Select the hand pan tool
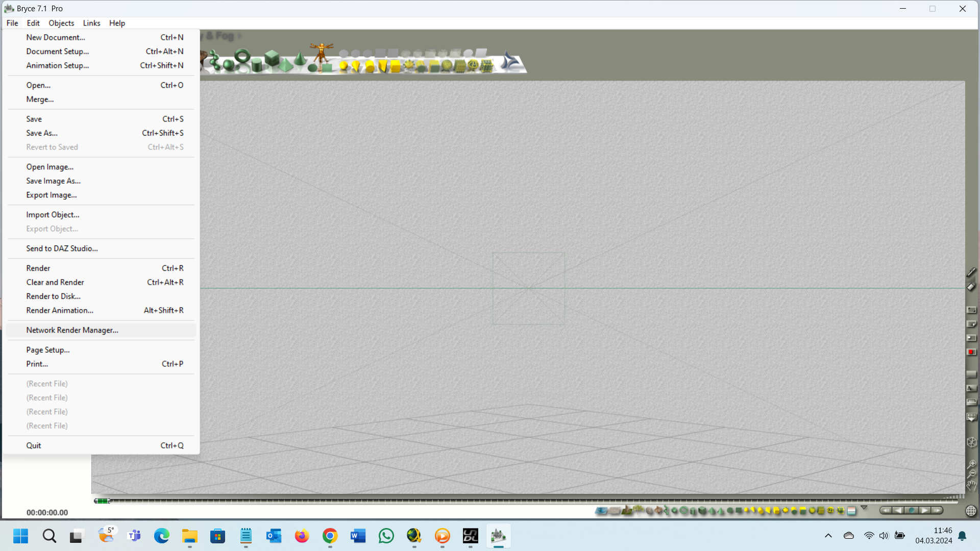Screen dimensions: 980x551 [972, 485]
